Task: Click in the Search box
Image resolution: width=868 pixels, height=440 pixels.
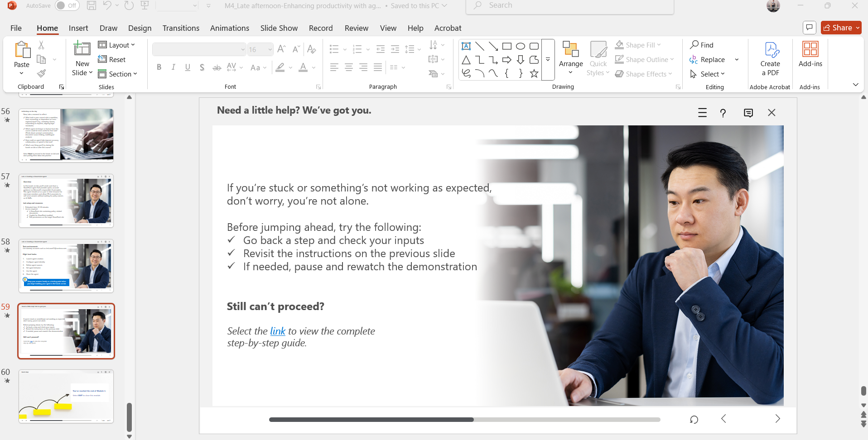Action: [570, 5]
